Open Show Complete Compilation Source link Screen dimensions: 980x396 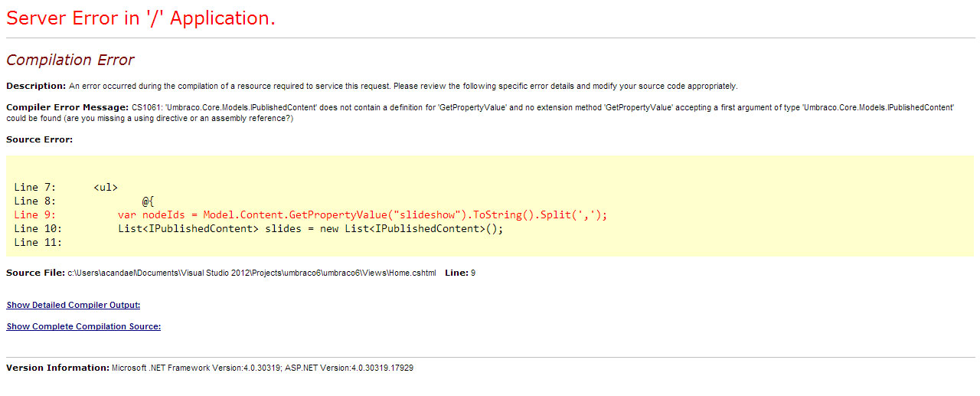(83, 326)
